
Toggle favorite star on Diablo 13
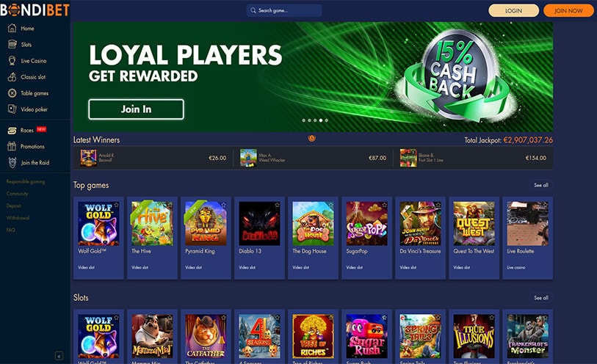click(278, 205)
